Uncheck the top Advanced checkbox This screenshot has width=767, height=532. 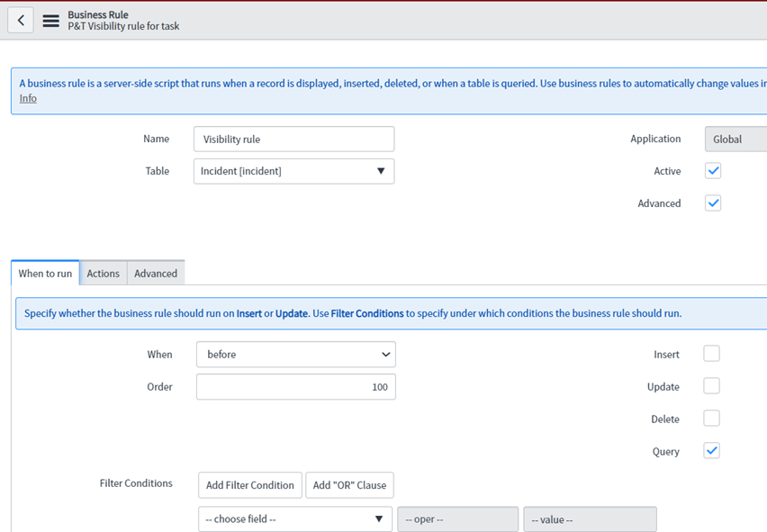pos(713,203)
